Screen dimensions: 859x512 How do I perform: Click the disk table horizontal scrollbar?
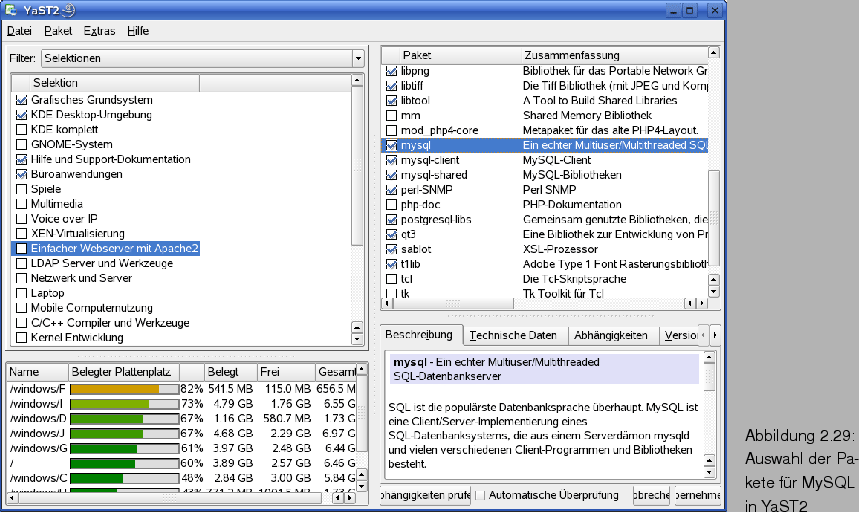170,498
